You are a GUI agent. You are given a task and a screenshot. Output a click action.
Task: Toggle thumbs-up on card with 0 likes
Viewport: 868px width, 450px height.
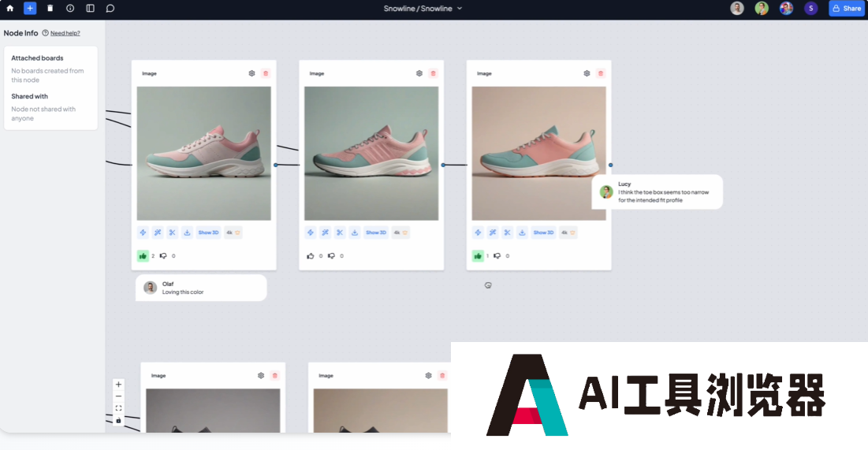[311, 255]
